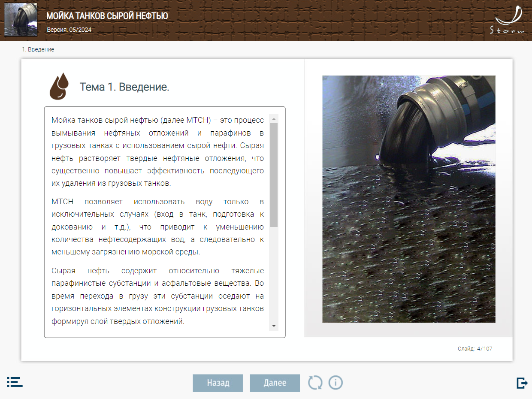This screenshot has width=532, height=399.
Task: Click the exit course icon
Action: coord(522,383)
